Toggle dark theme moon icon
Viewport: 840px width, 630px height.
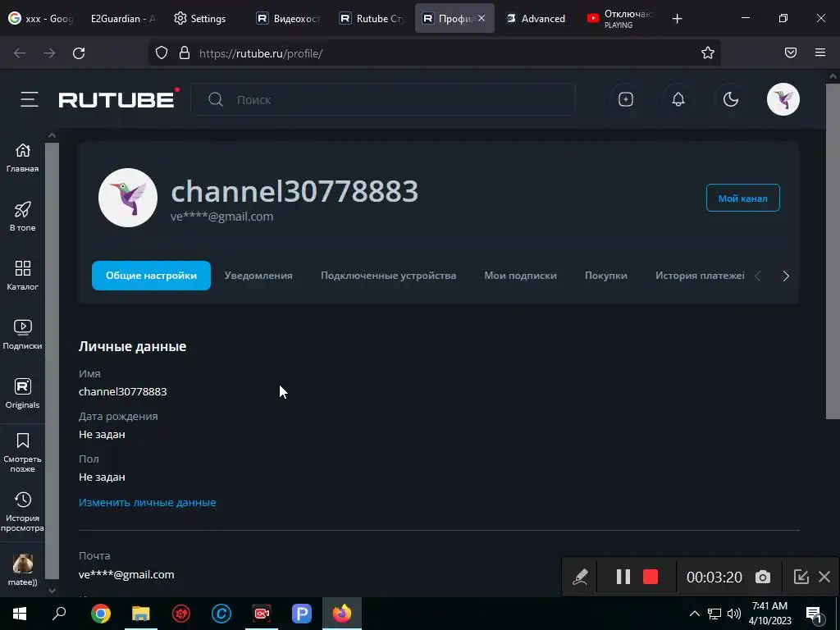pyautogui.click(x=731, y=99)
